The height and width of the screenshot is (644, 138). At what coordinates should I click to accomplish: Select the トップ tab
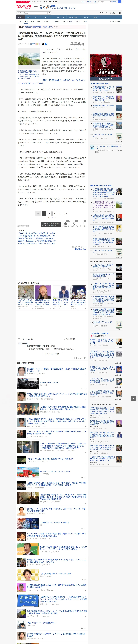(x=20, y=17)
